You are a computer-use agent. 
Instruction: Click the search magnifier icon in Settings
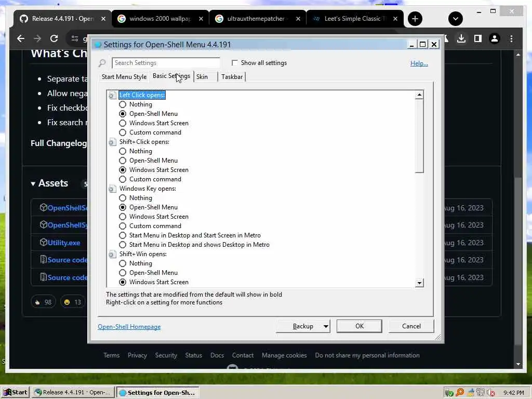point(102,63)
